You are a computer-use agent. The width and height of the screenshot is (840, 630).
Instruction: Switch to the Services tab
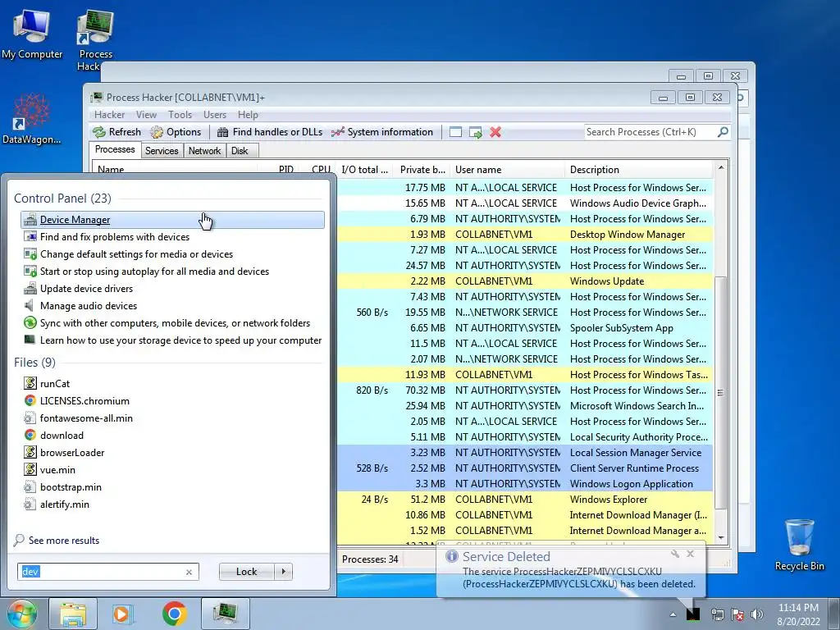(162, 151)
